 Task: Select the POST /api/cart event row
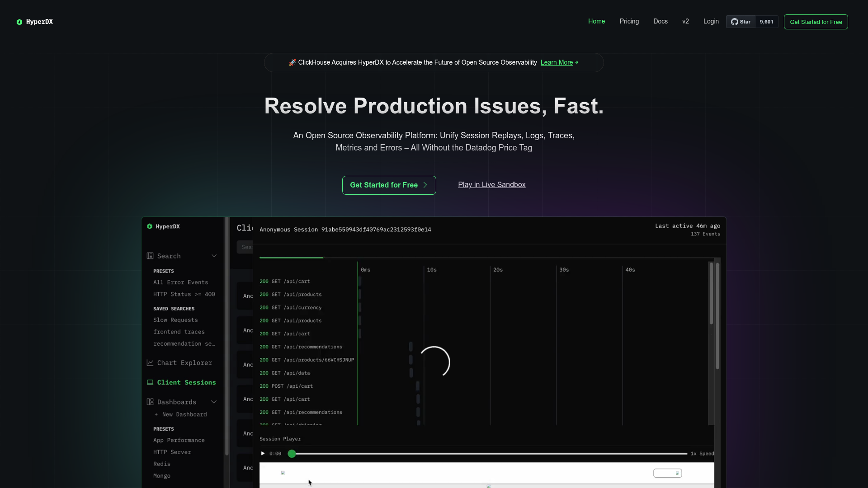coord(286,386)
